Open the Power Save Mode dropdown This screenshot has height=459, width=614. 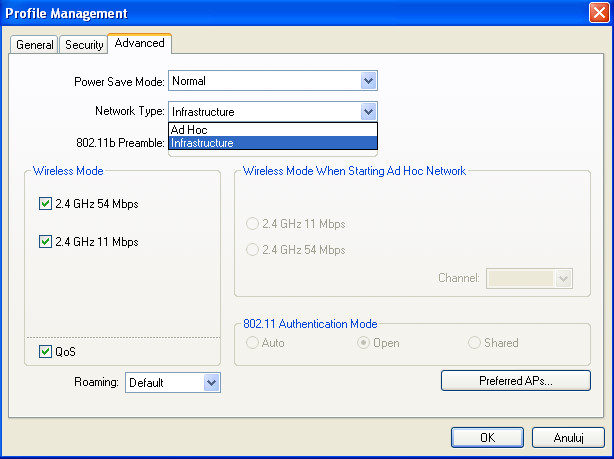(273, 81)
